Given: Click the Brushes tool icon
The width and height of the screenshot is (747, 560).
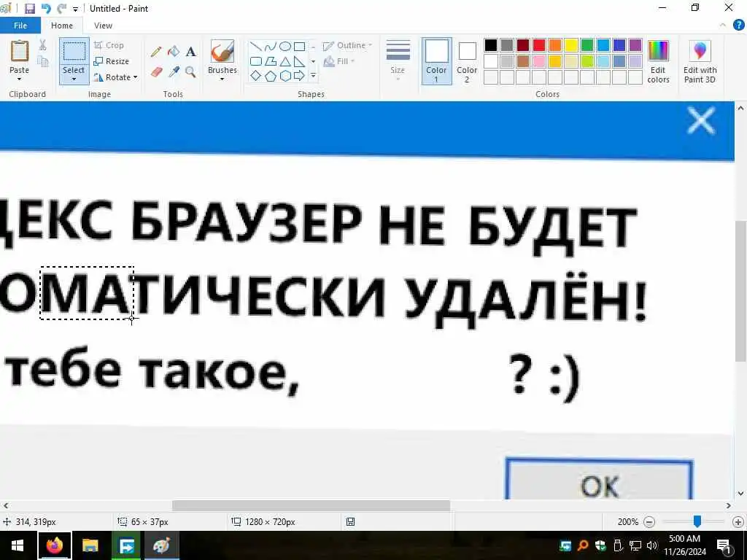Looking at the screenshot, I should click(222, 52).
